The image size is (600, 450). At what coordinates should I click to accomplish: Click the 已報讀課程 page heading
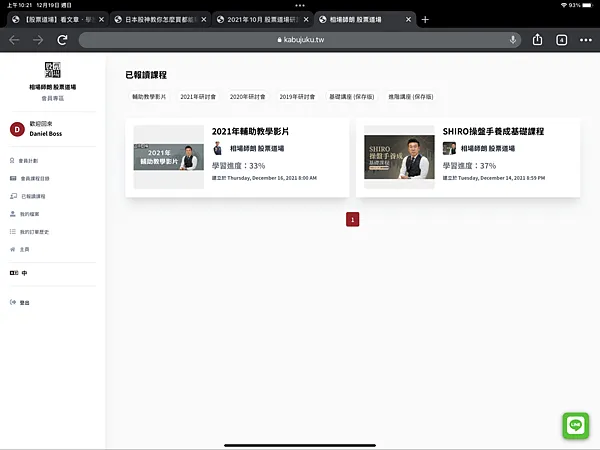146,75
